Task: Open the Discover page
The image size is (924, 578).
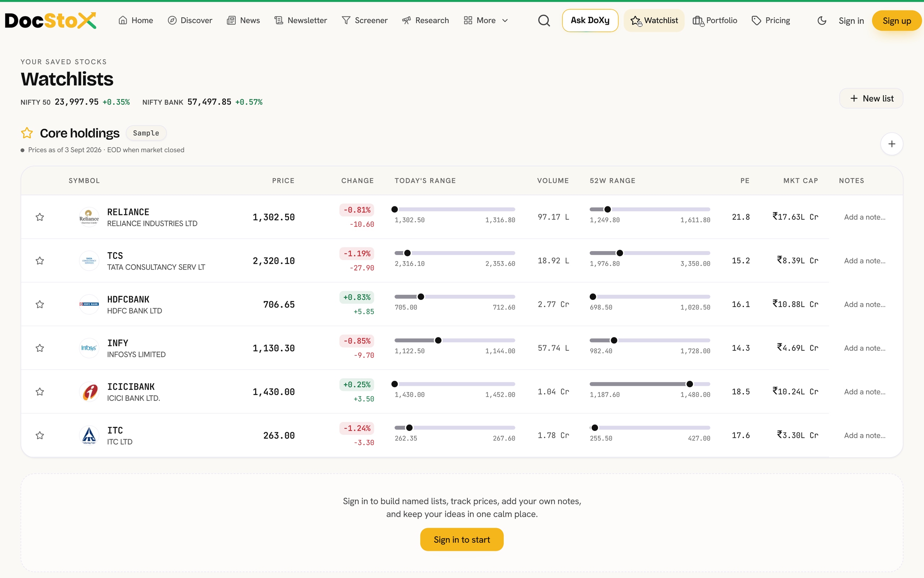Action: click(x=190, y=21)
